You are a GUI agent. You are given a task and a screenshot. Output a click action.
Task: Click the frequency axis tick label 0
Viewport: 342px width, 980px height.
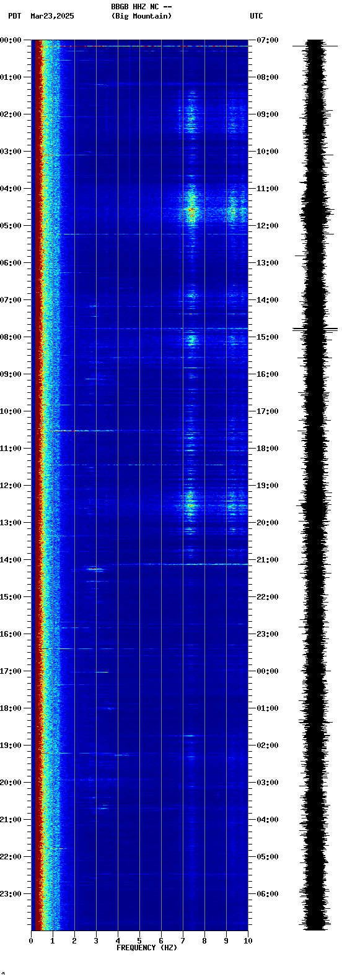31,941
